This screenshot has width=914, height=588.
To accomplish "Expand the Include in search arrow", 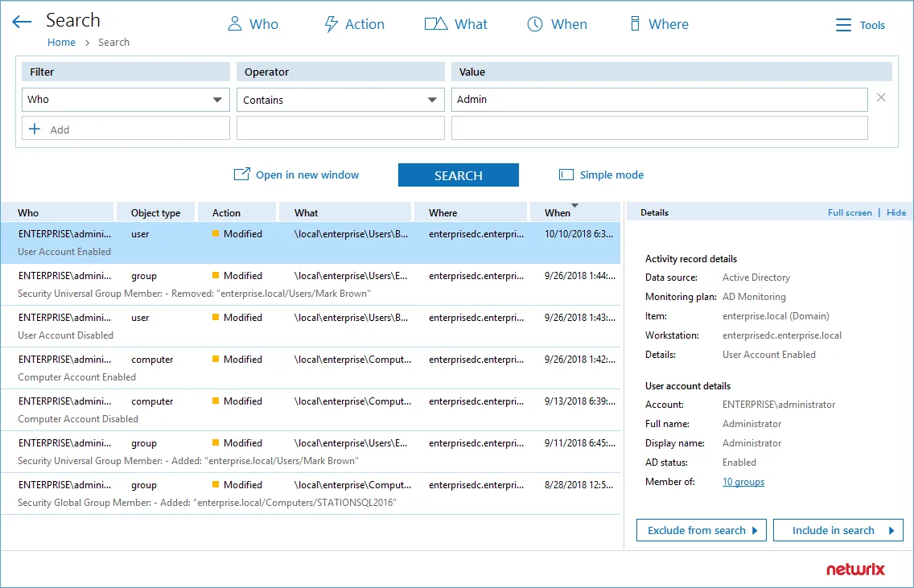I will 891,530.
